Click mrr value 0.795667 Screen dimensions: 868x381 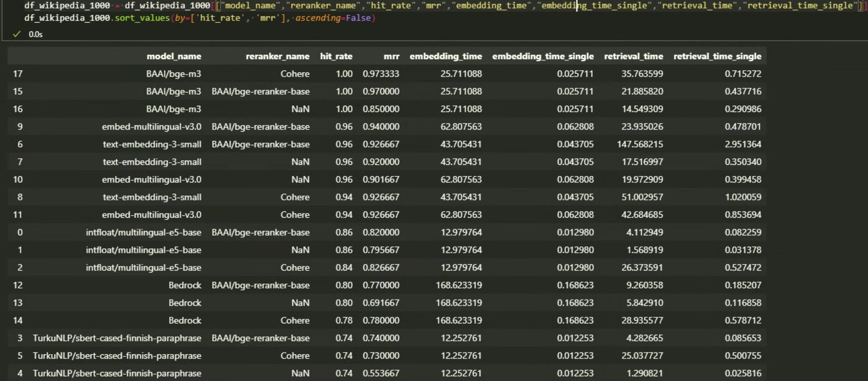(x=381, y=250)
